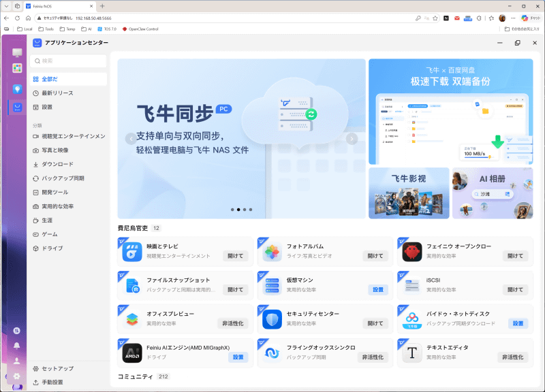The image size is (545, 392).
Task: Click the オフィスプレビュー app icon
Action: (x=132, y=318)
